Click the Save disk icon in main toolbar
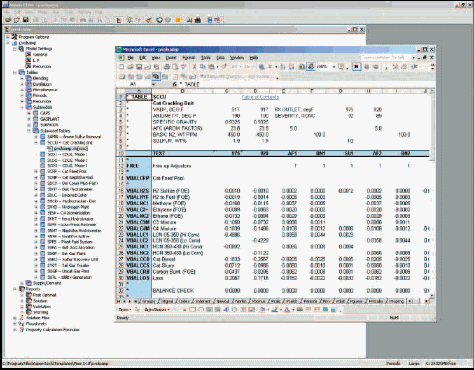 coord(25,20)
